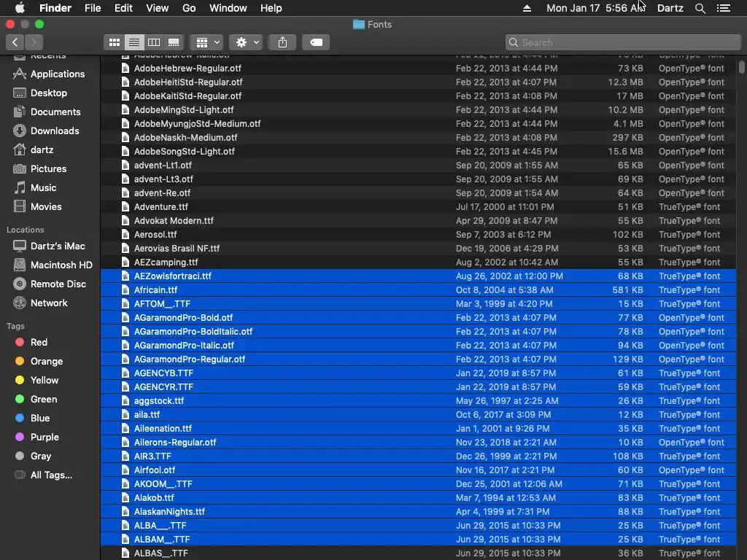Open All Tags… in sidebar
This screenshot has width=747, height=560.
click(50, 475)
